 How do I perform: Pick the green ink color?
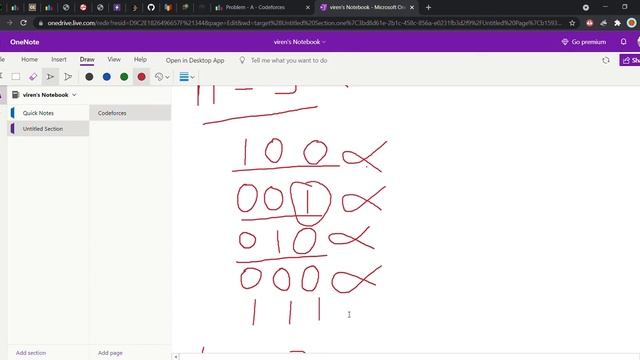pos(124,77)
